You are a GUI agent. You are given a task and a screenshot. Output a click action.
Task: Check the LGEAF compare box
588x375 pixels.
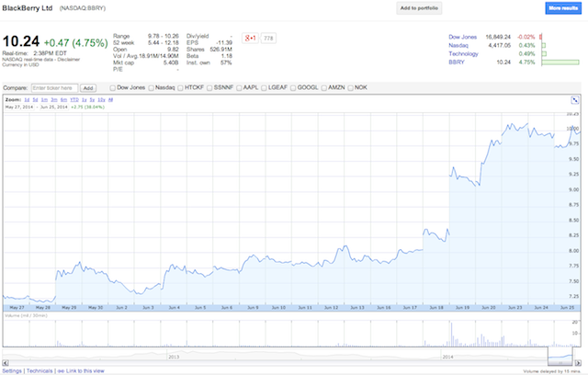(264, 87)
